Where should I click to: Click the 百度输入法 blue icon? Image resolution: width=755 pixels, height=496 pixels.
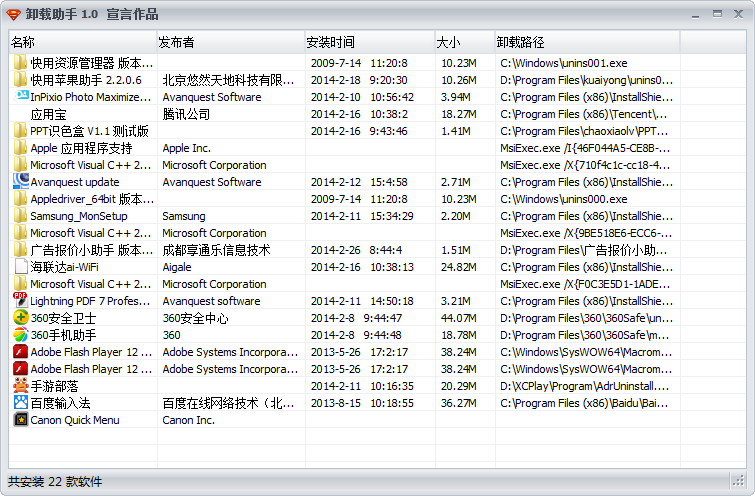(x=20, y=403)
